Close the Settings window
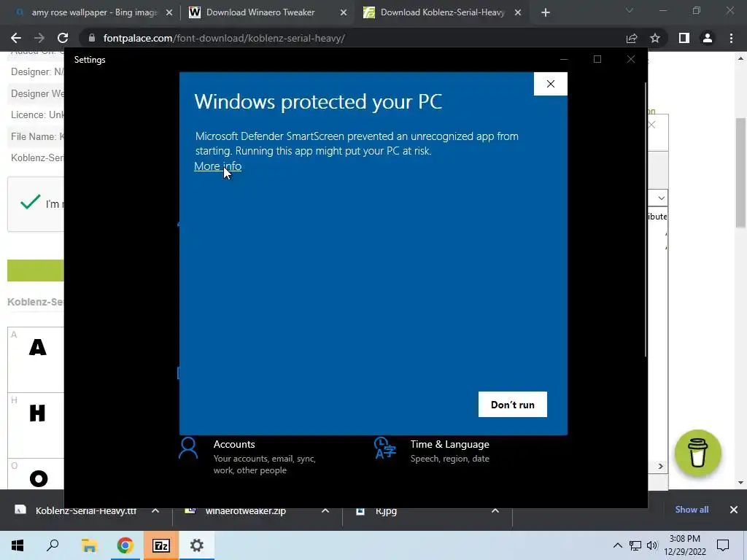Screen dimensions: 747x560 (x=631, y=60)
